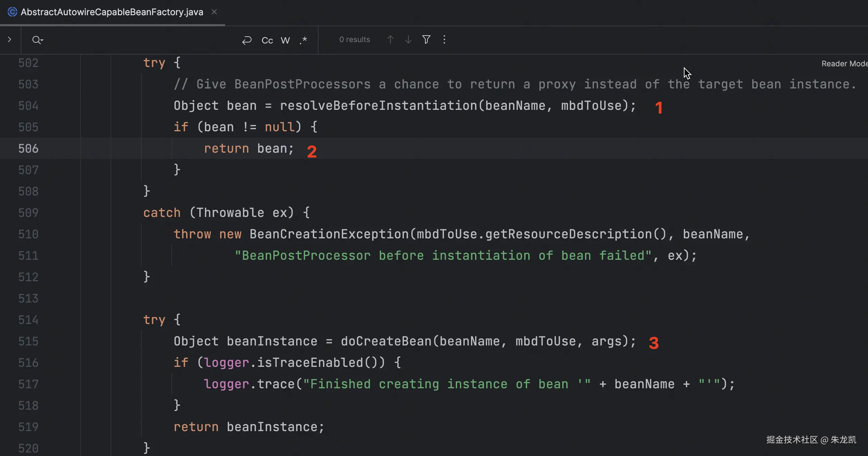Click doCreateBean method call
868x456 pixels.
pos(386,341)
